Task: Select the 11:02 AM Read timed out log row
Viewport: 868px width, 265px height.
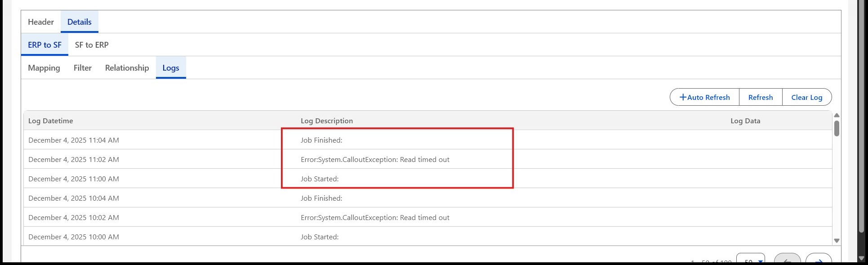Action: [375, 159]
